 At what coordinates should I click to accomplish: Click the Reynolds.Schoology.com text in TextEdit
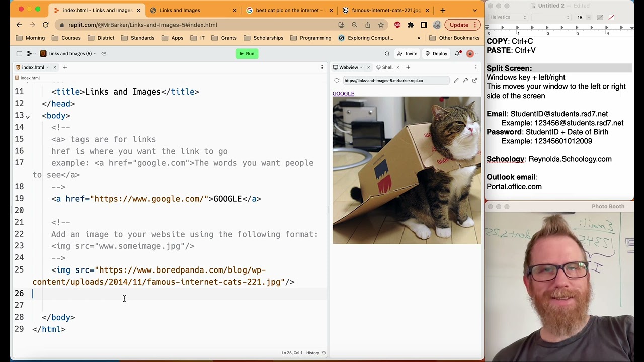570,159
